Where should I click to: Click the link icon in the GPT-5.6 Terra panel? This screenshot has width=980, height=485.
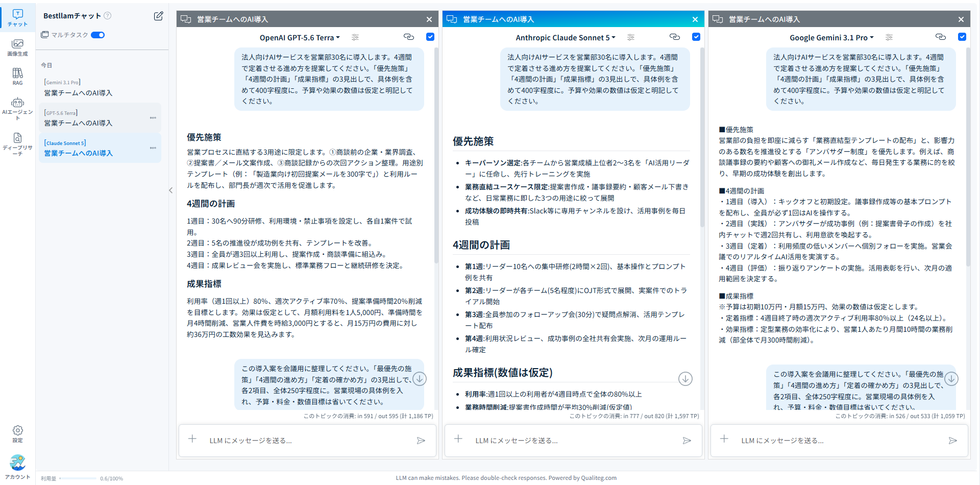409,37
